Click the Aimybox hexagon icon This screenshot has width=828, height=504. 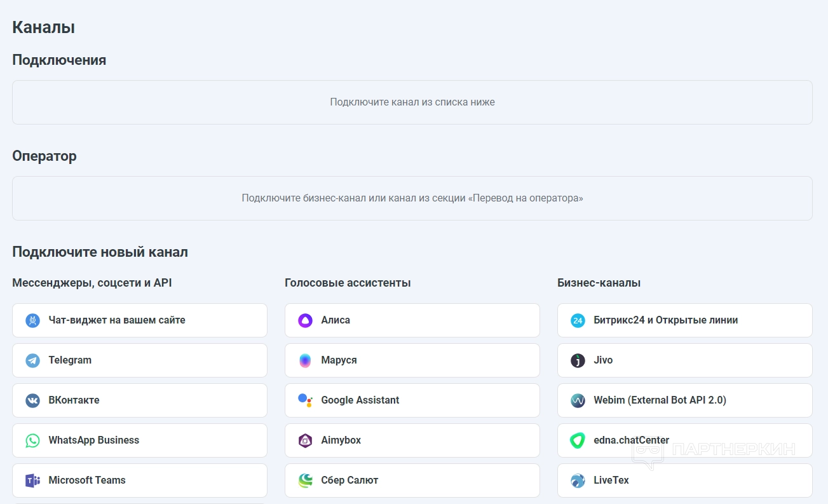click(305, 440)
